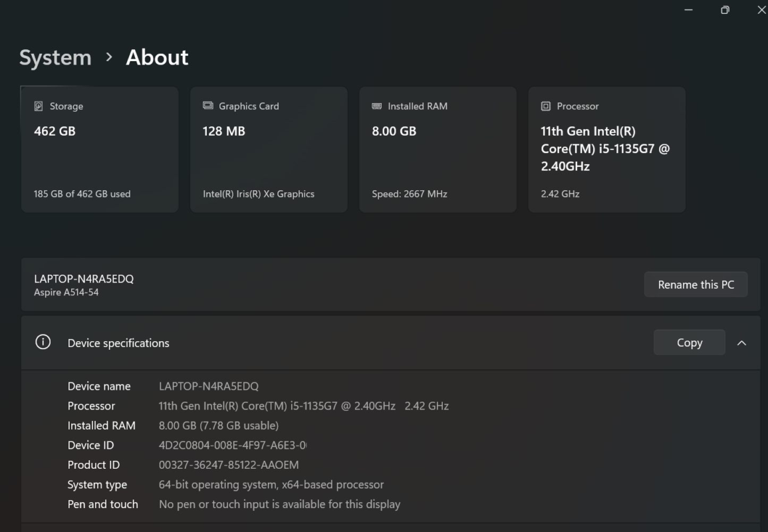The width and height of the screenshot is (768, 532).
Task: Select '8.00 GB (7.78 GB usable)' value
Action: click(219, 425)
